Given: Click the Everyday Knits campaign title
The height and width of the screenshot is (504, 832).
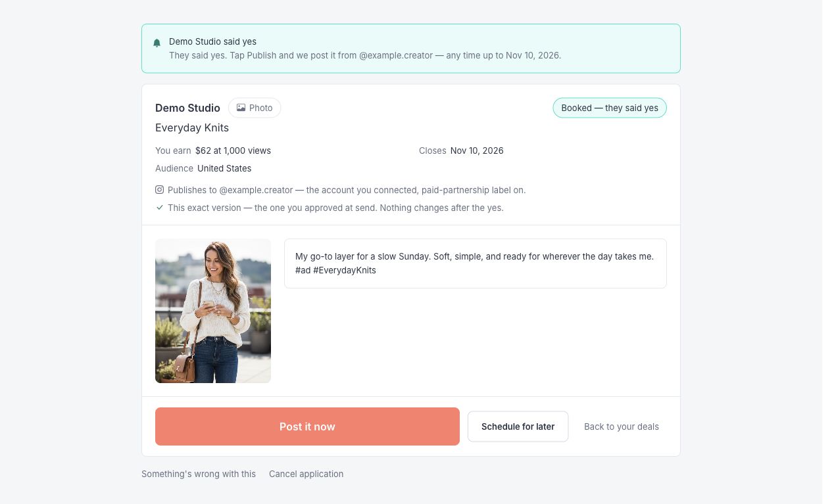Looking at the screenshot, I should 192,127.
